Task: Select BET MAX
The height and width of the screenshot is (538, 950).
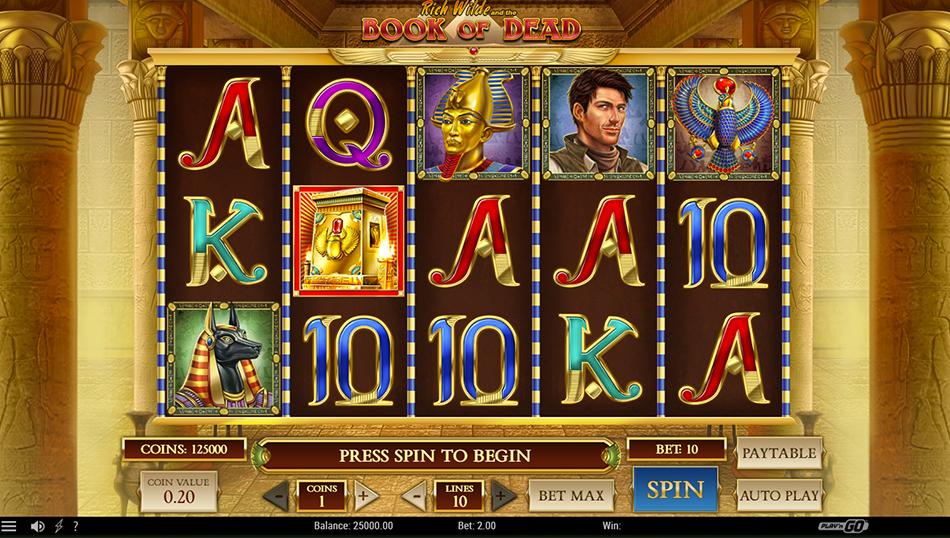Action: [x=571, y=496]
